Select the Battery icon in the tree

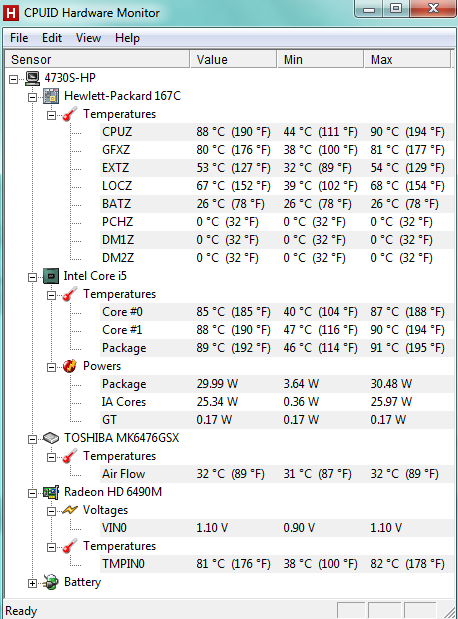(51, 582)
